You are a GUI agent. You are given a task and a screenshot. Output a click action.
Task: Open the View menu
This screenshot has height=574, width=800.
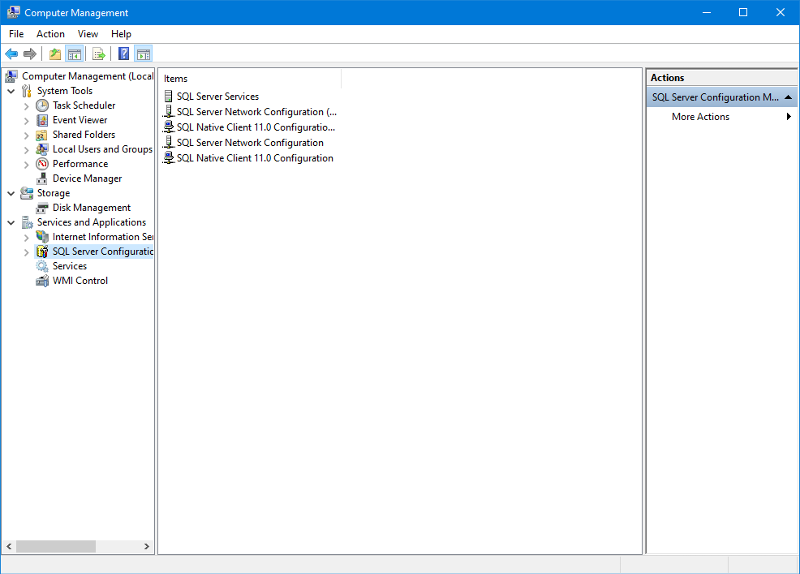(x=88, y=34)
